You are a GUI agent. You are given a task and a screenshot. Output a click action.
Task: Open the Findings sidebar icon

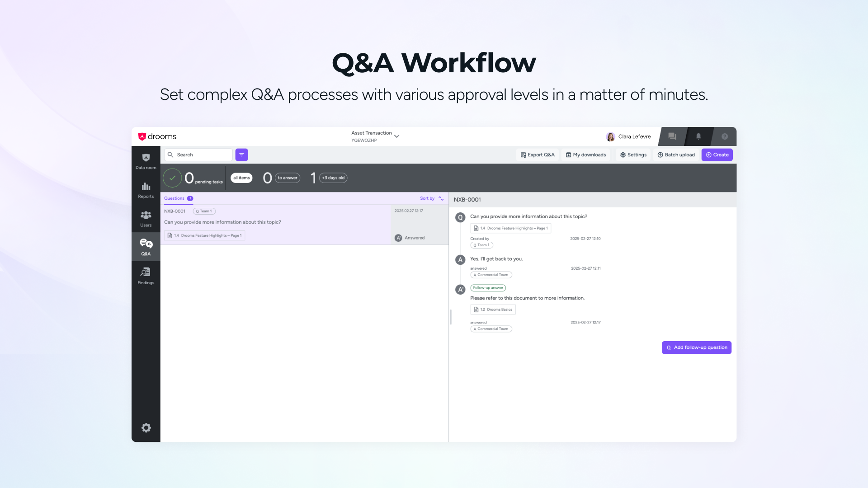[146, 276]
